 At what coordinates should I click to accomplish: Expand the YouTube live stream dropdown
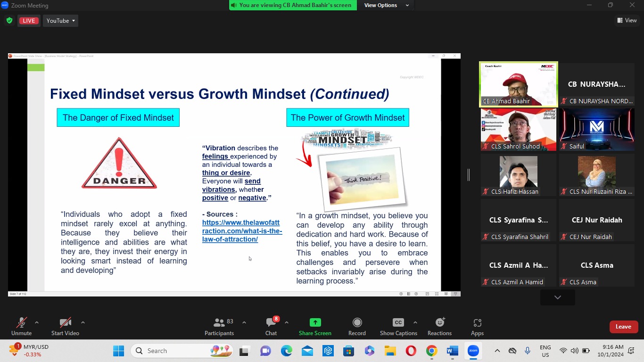pos(61,21)
